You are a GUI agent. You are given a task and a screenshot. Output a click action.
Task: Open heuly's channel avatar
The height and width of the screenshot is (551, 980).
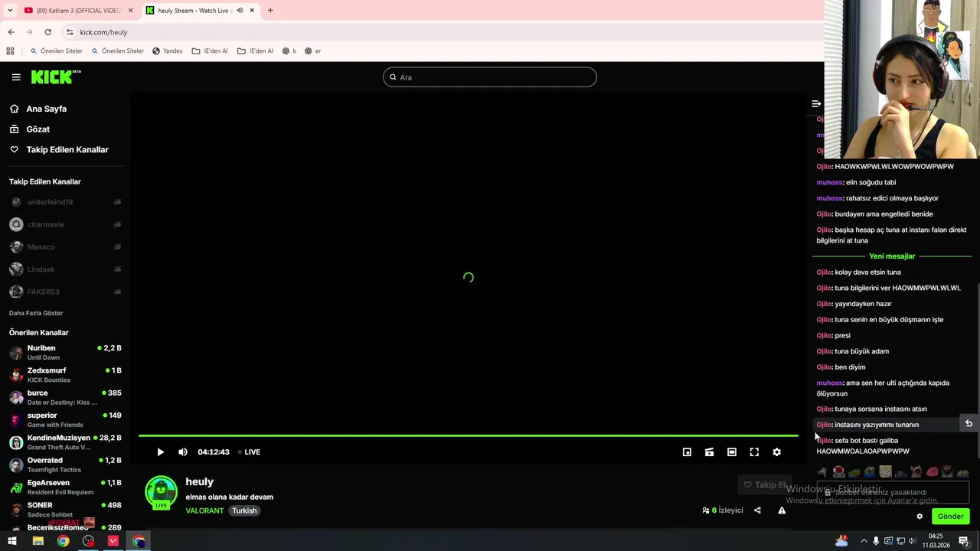click(x=161, y=492)
